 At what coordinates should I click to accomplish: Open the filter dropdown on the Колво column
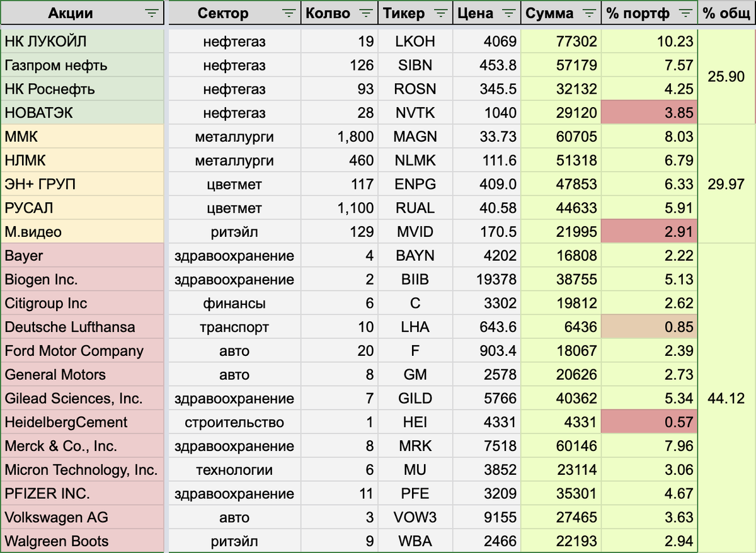[366, 13]
